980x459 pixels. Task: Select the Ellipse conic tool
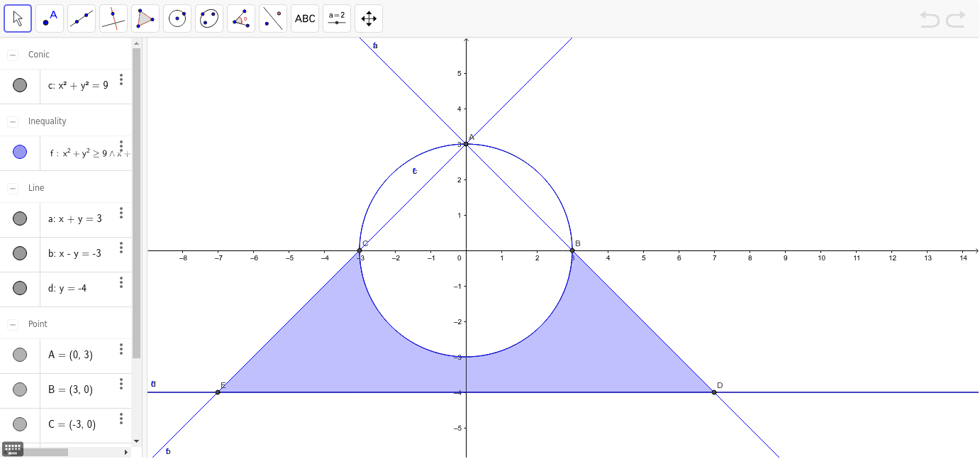click(x=209, y=18)
